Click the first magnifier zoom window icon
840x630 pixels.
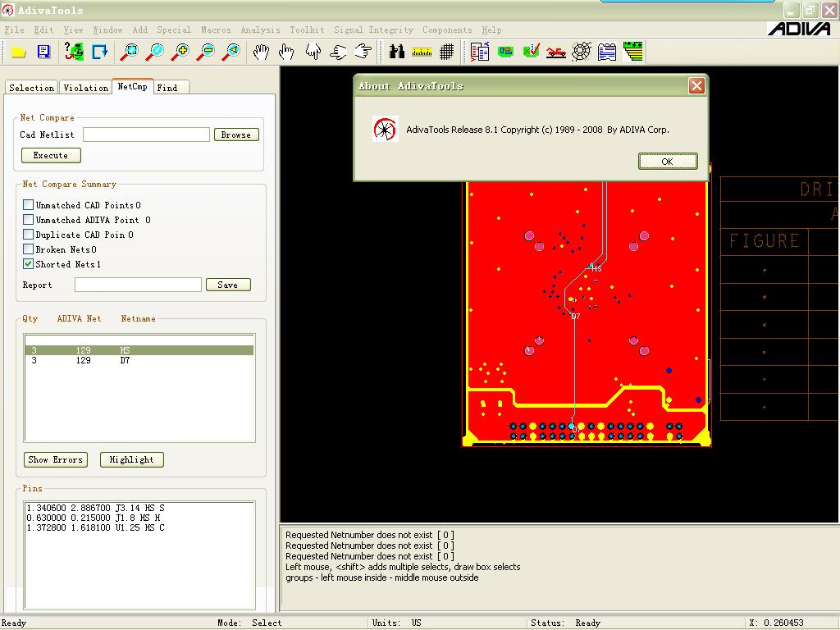point(129,52)
